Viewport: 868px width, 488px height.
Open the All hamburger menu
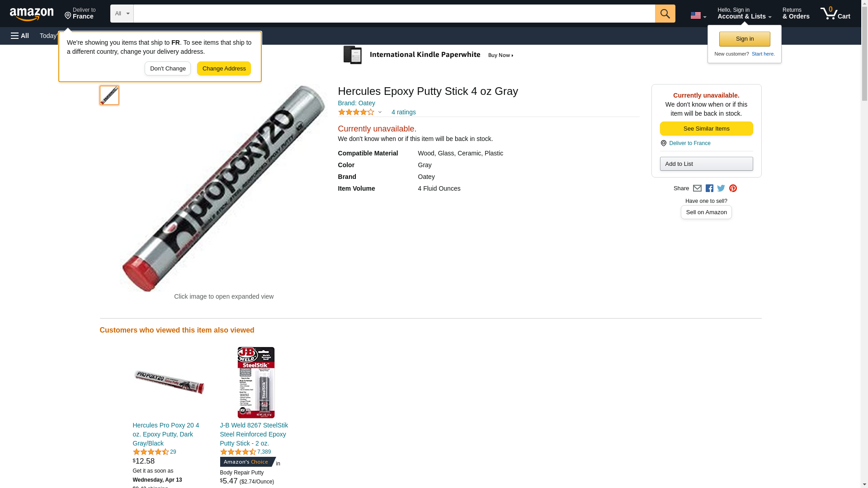(x=20, y=36)
